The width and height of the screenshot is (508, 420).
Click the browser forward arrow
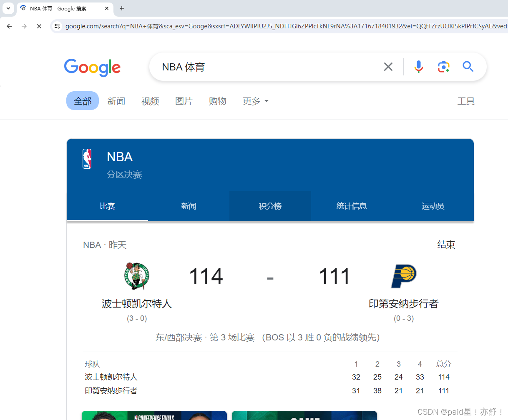[x=24, y=26]
